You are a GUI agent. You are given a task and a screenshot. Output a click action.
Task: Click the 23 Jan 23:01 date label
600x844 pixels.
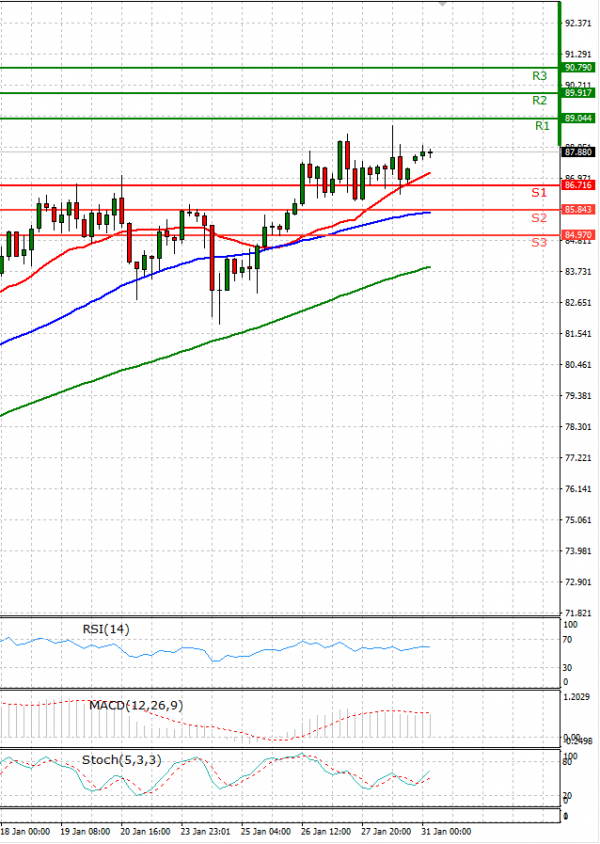(x=206, y=832)
